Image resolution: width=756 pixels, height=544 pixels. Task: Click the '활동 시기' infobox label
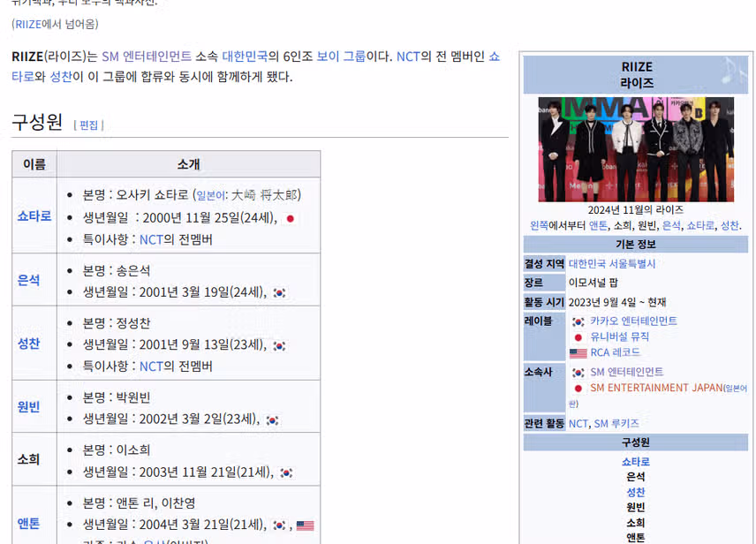[544, 302]
